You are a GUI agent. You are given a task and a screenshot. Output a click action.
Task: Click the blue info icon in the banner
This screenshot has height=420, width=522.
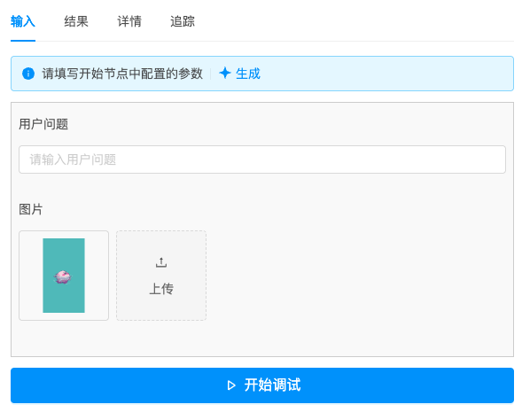click(x=28, y=74)
